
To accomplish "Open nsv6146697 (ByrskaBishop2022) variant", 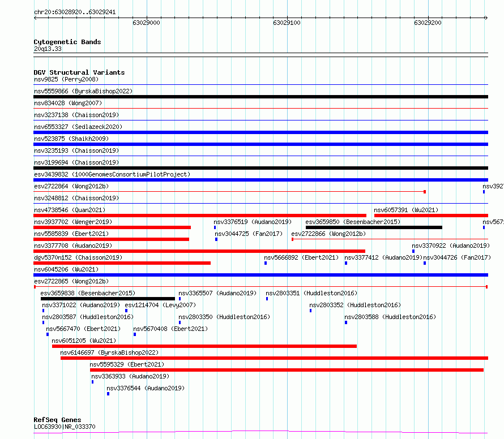I will [x=110, y=352].
